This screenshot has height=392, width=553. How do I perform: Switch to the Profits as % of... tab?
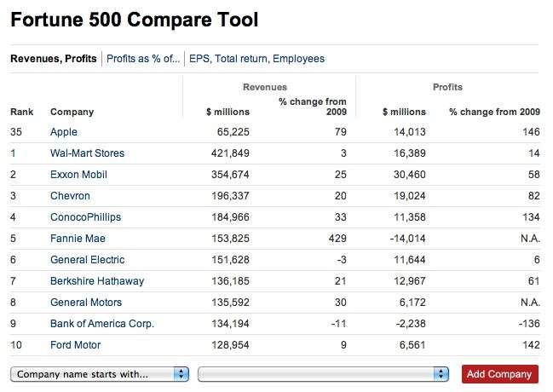click(143, 59)
